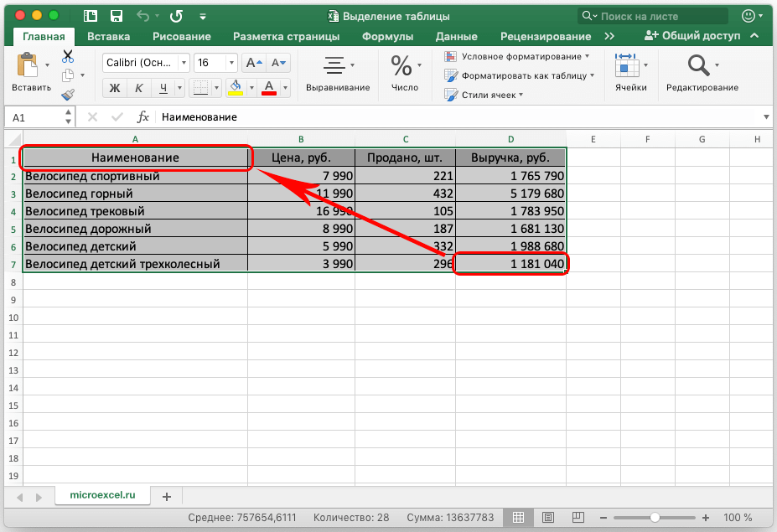Click the Redo arrow icon

(177, 16)
